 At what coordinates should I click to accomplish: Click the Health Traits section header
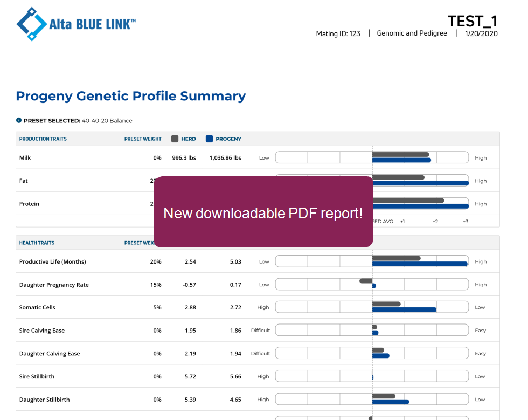pyautogui.click(x=37, y=243)
